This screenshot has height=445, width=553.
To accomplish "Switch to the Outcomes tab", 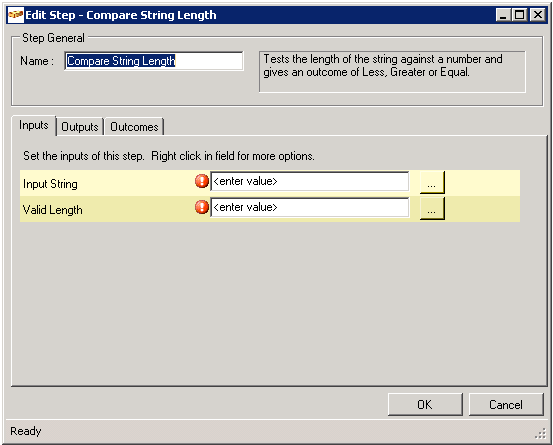I will click(x=134, y=127).
